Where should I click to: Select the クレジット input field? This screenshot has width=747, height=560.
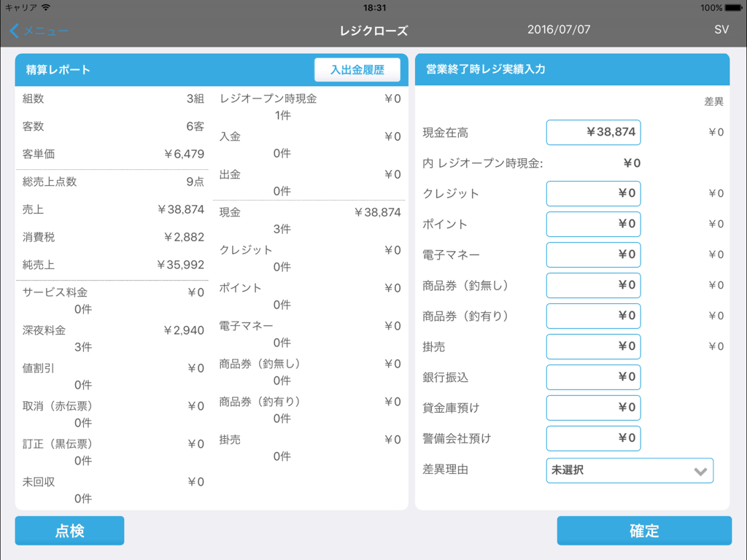click(x=593, y=194)
